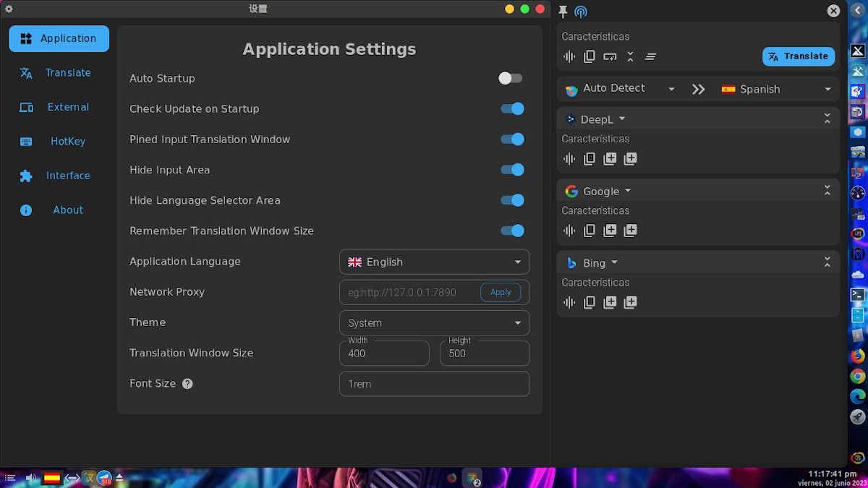This screenshot has height=488, width=868.
Task: Copy the input text in top panel
Action: [590, 56]
